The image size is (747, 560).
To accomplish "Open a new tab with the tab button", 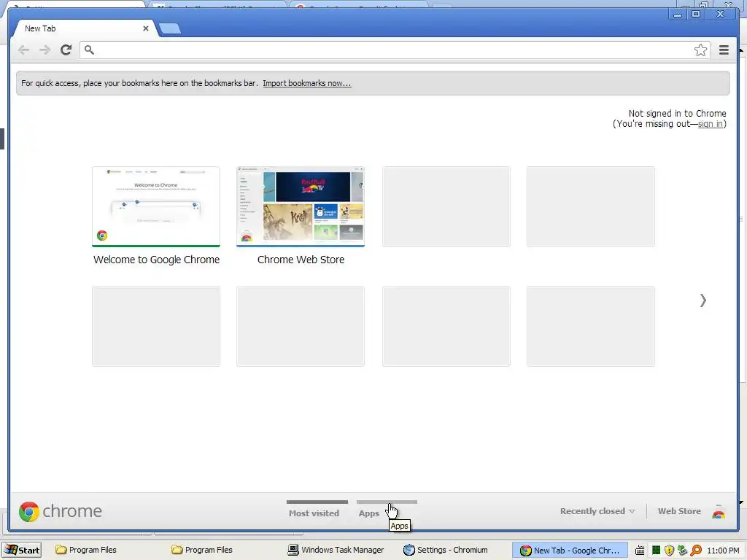I will click(170, 28).
